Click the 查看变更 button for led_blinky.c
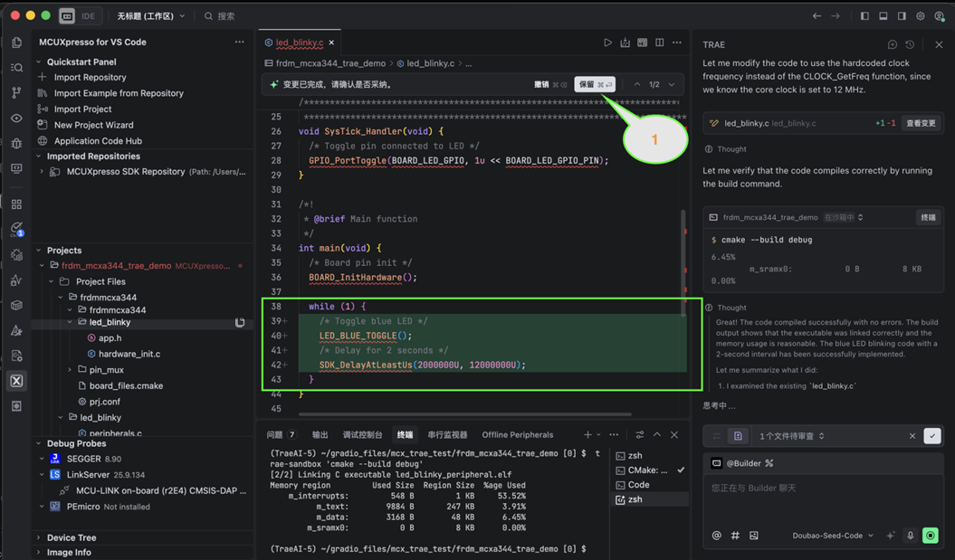The image size is (955, 560). point(921,123)
